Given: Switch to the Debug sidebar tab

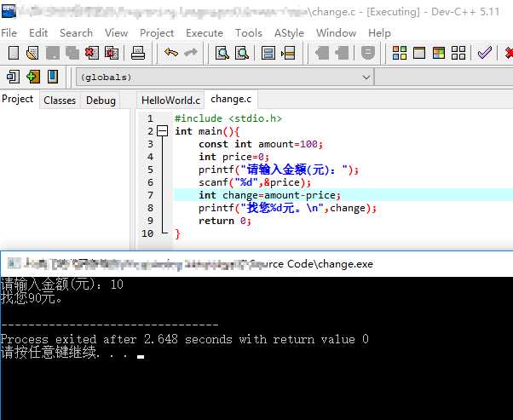Looking at the screenshot, I should tap(101, 100).
